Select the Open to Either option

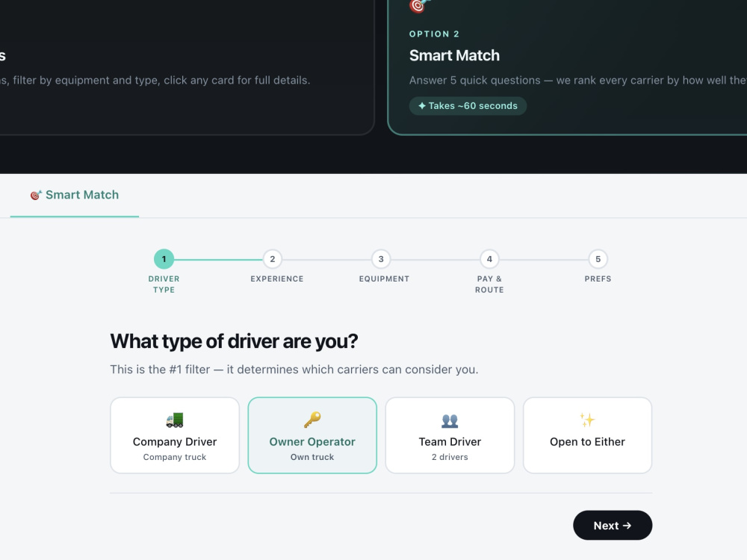pyautogui.click(x=587, y=435)
